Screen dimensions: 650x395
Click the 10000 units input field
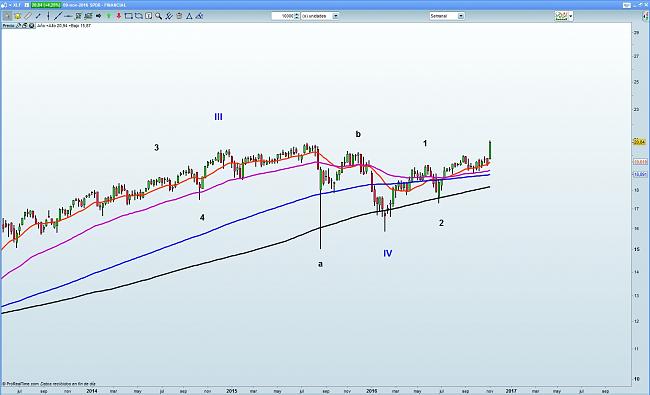point(283,16)
